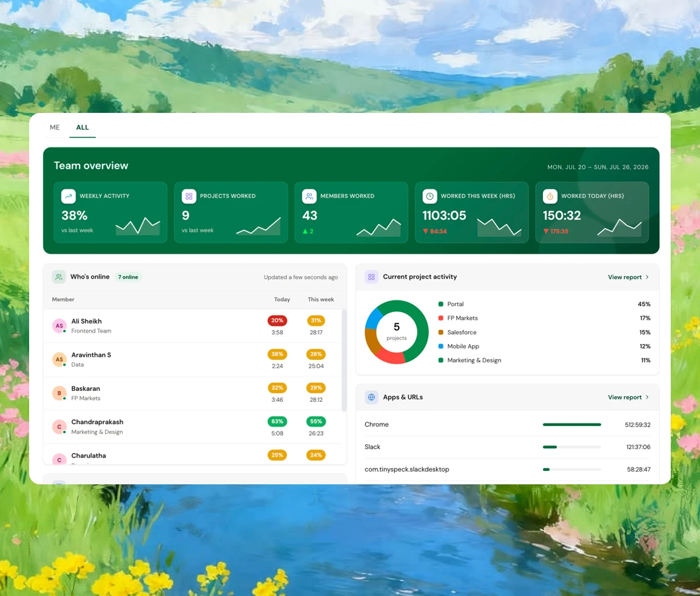Screen dimensions: 700x596
Task: Select the Ali Sheikh member name
Action: tap(87, 321)
